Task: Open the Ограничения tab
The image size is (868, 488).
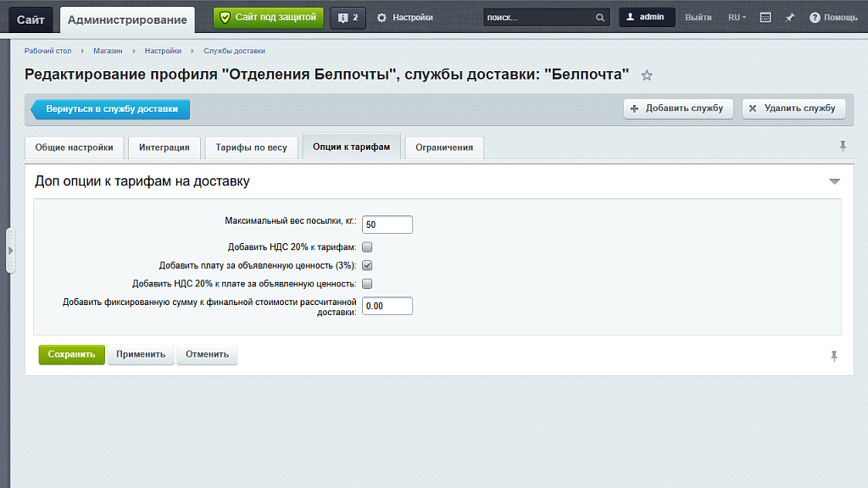Action: (443, 147)
